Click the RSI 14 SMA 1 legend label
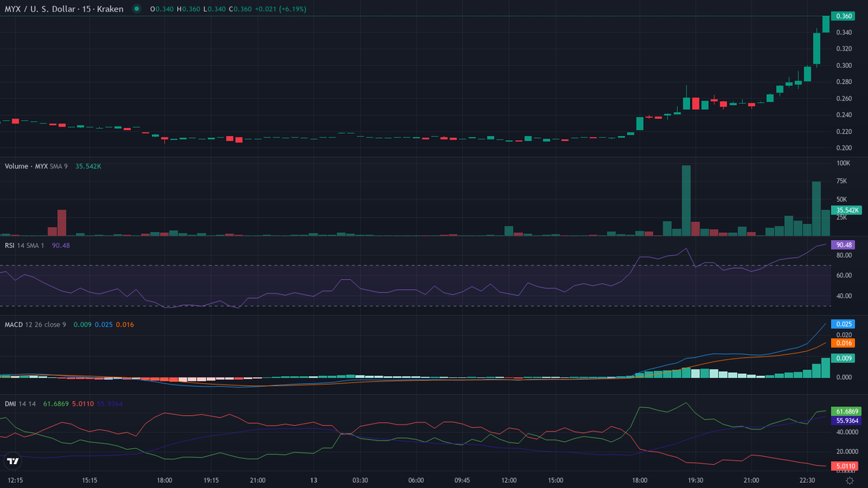 [x=25, y=245]
